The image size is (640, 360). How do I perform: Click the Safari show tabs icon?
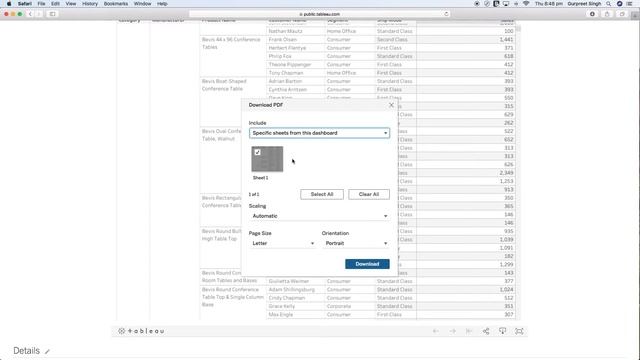pyautogui.click(x=622, y=14)
